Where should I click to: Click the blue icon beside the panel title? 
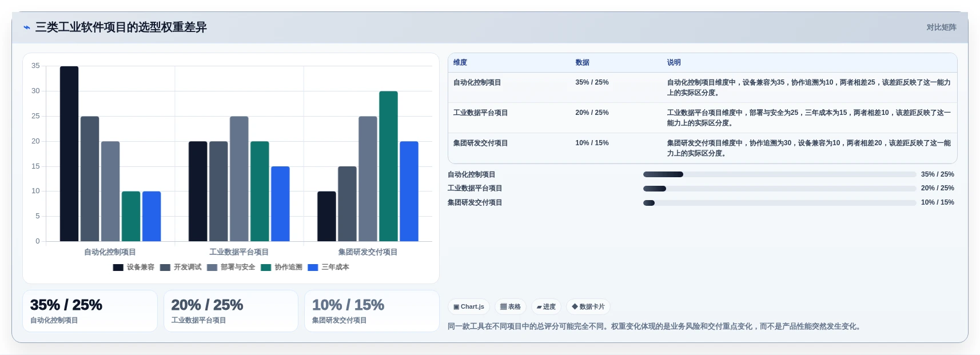[x=26, y=27]
